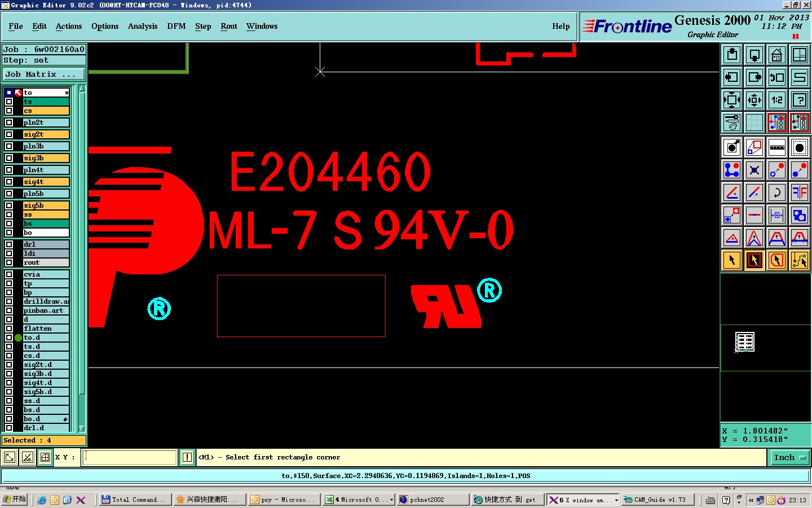The image size is (812, 508).
Task: Click the first coordinate mode icon at bottom-left
Action: point(10,457)
